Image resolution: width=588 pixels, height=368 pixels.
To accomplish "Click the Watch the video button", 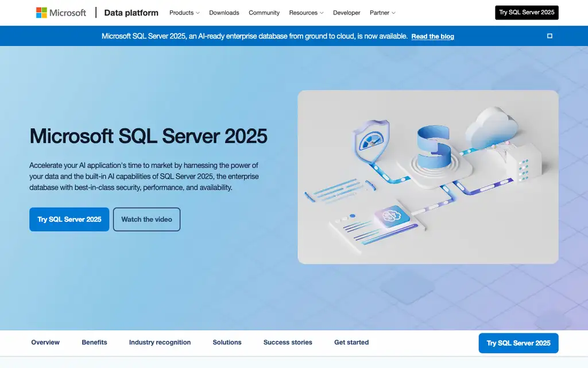I will [146, 219].
